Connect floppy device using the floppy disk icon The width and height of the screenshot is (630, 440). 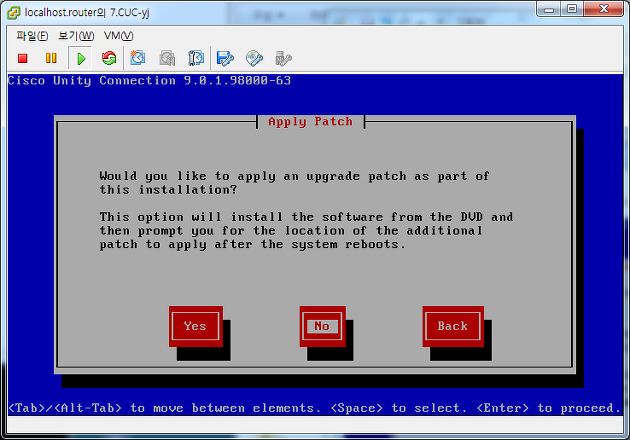pos(225,58)
